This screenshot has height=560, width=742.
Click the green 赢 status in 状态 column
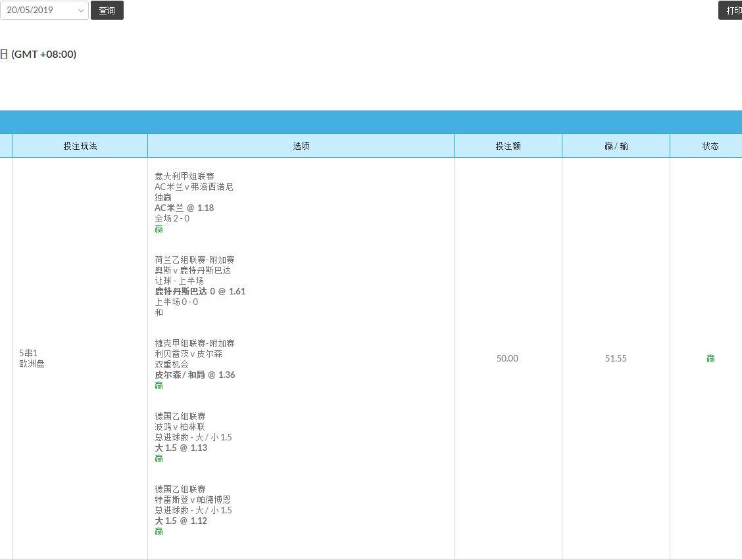coord(710,358)
